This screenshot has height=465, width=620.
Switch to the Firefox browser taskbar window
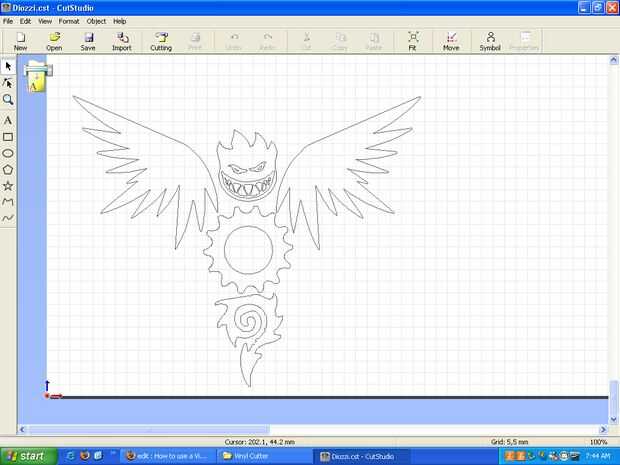tap(168, 456)
